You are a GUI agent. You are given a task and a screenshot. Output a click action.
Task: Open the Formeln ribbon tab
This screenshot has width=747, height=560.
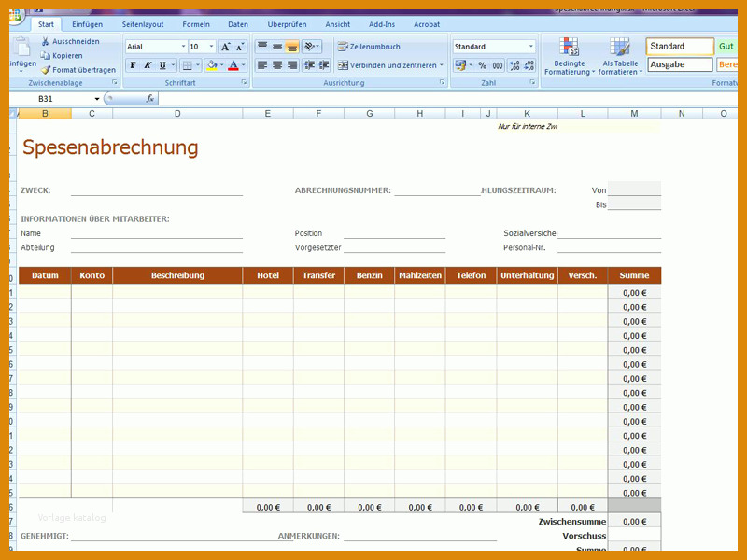point(196,24)
